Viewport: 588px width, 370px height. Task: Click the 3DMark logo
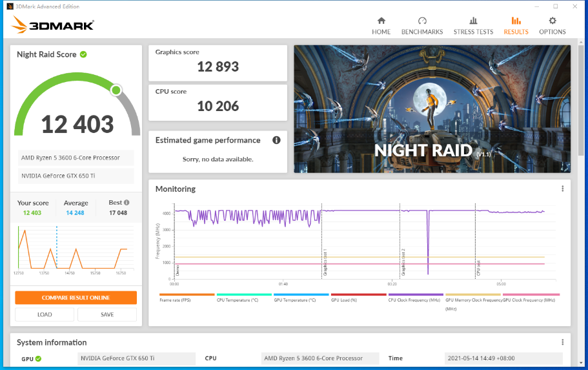[x=52, y=25]
